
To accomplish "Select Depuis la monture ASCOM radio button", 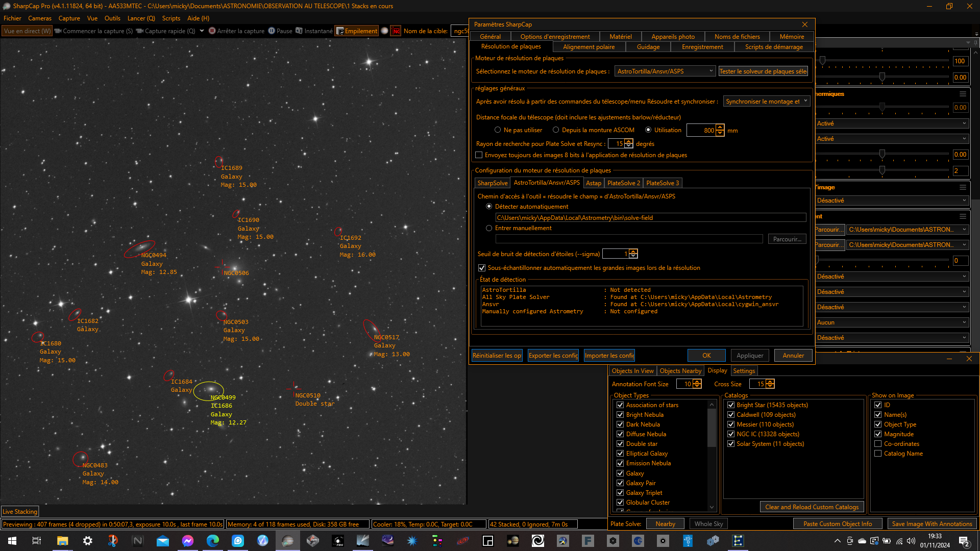I will [x=556, y=130].
